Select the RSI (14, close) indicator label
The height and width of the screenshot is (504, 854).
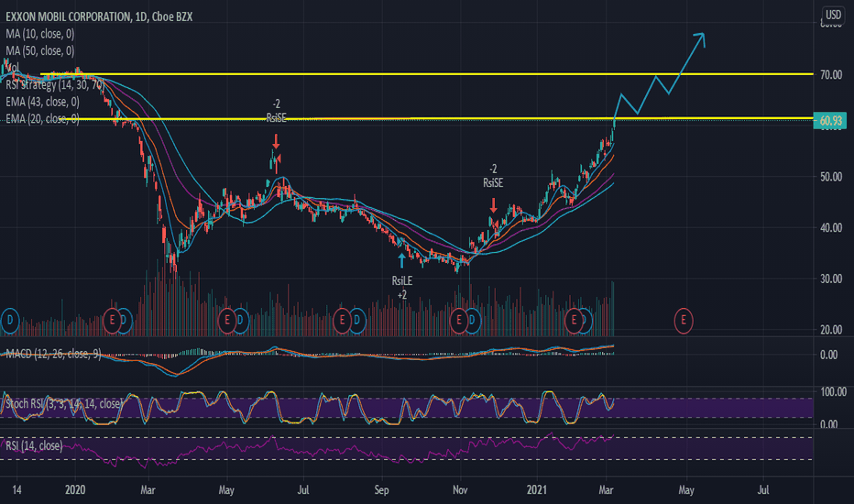(34, 445)
